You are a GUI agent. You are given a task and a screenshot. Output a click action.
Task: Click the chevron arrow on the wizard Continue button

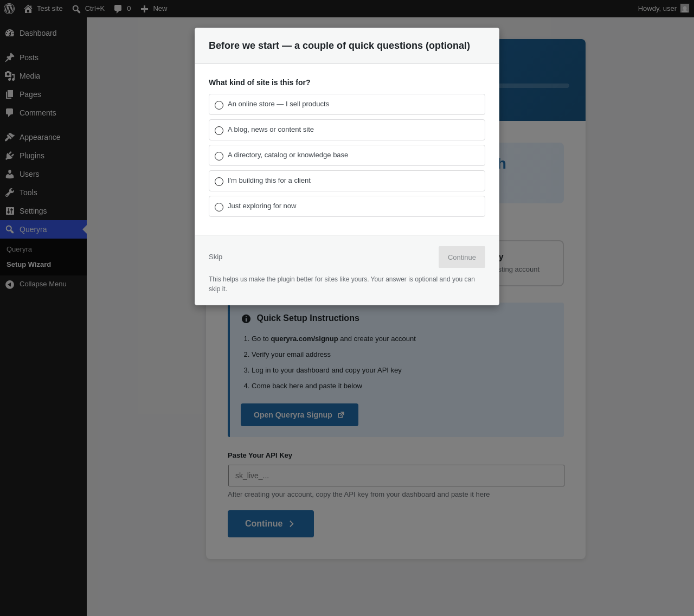tap(292, 524)
